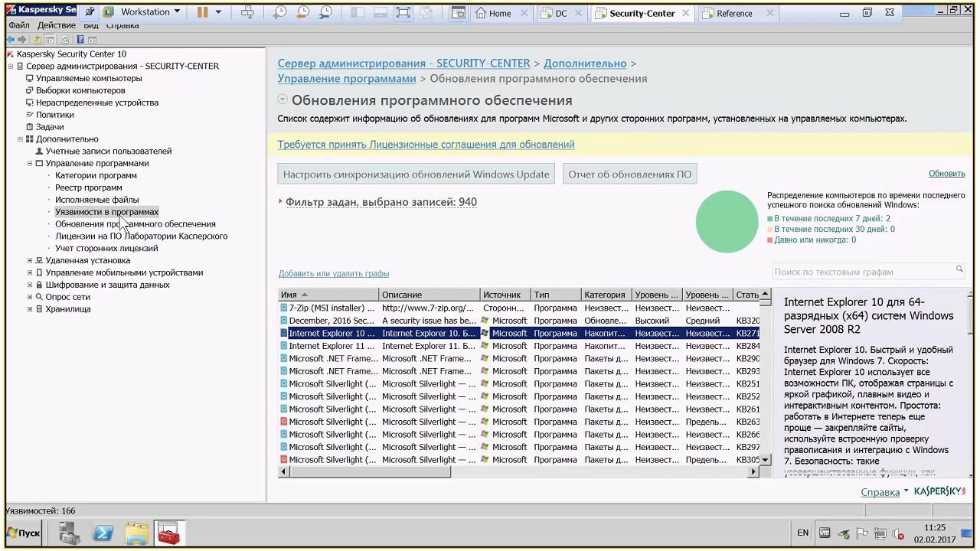This screenshot has height=551, width=980.
Task: Click Настроить синхронизацию обновлений Windows Update button
Action: [x=416, y=174]
